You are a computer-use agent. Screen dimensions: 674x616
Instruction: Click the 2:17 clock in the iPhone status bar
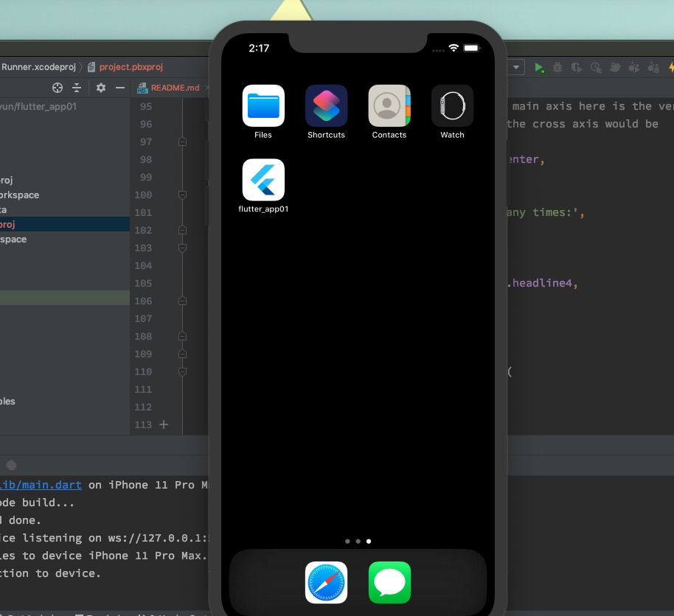click(x=259, y=48)
